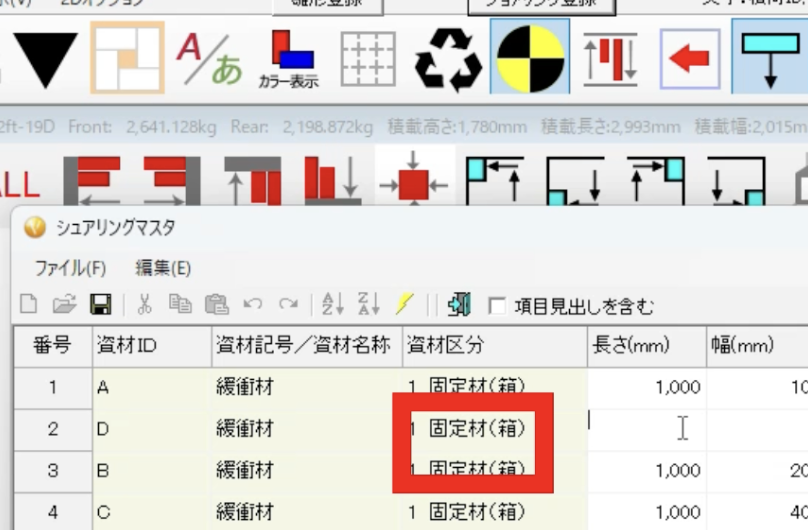Open 資材区分 cell in row 2

[x=495, y=430]
